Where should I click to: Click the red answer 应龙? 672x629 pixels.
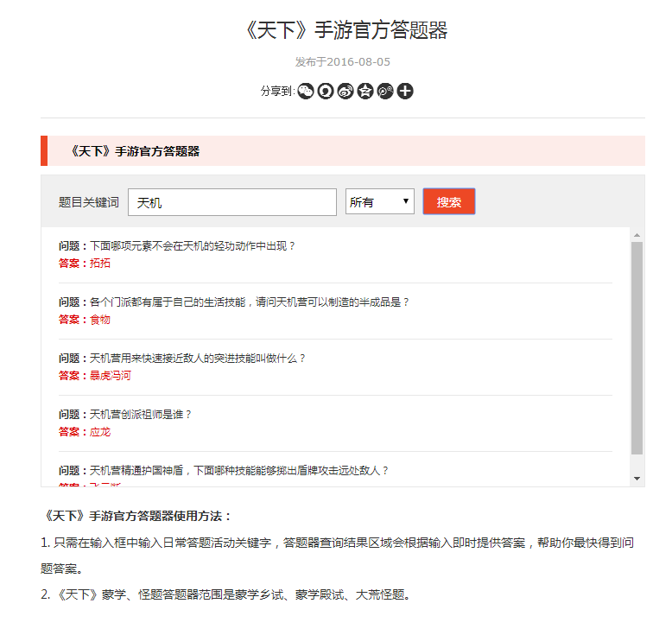(100, 431)
